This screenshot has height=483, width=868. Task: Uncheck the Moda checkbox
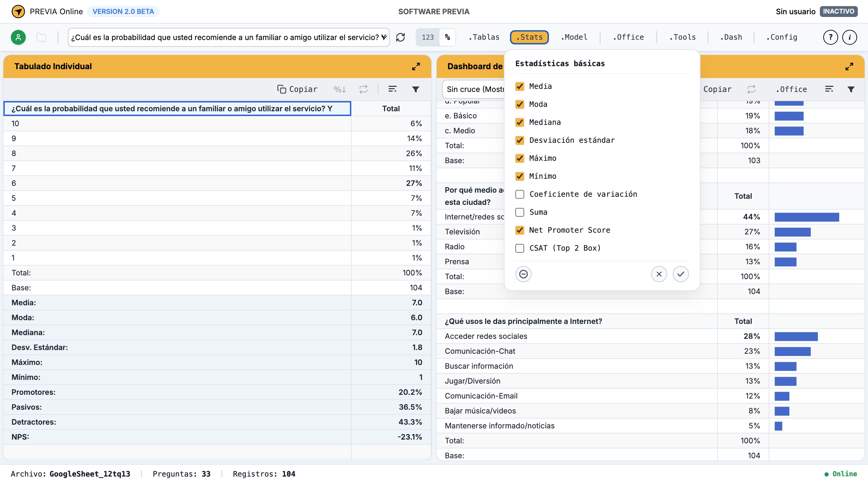[x=520, y=104]
